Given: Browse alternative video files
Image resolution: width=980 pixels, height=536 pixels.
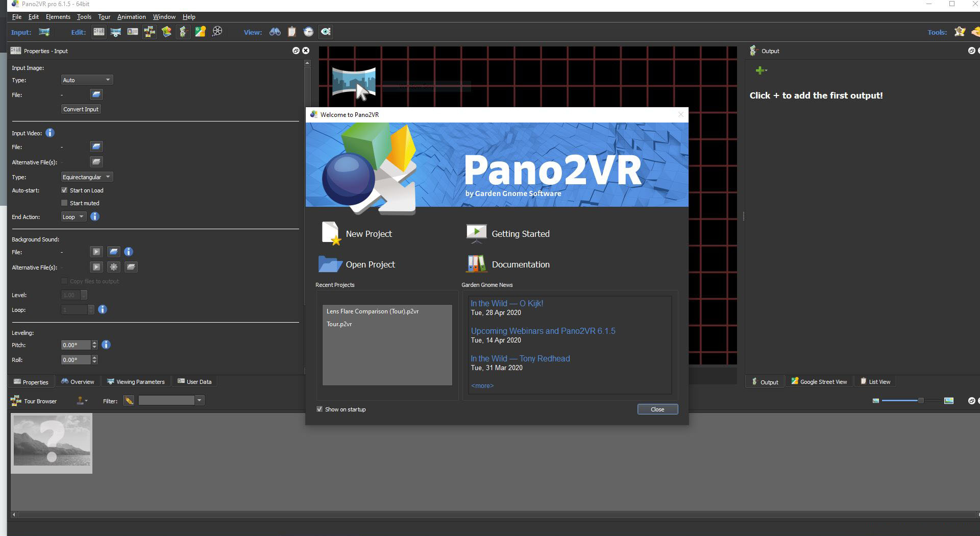Looking at the screenshot, I should [96, 162].
